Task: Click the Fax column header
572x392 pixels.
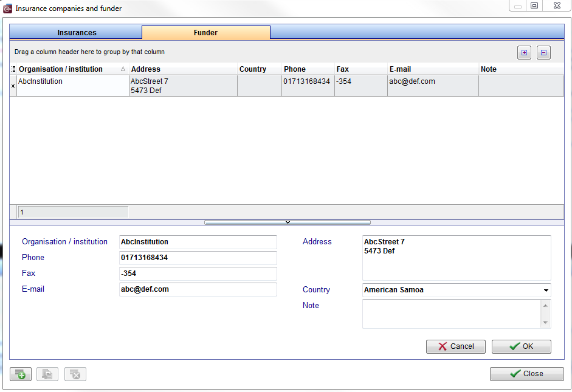Action: click(x=361, y=69)
